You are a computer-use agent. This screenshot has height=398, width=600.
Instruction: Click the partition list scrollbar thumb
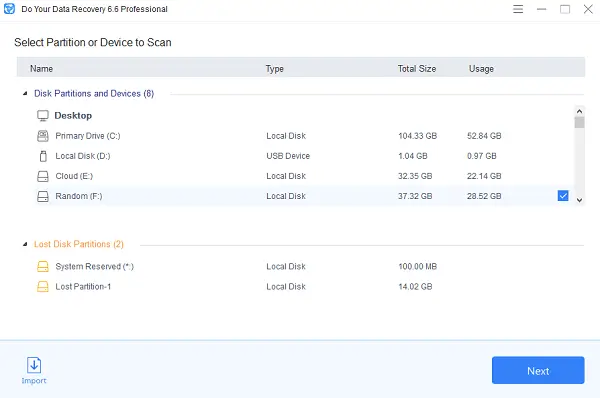point(579,122)
